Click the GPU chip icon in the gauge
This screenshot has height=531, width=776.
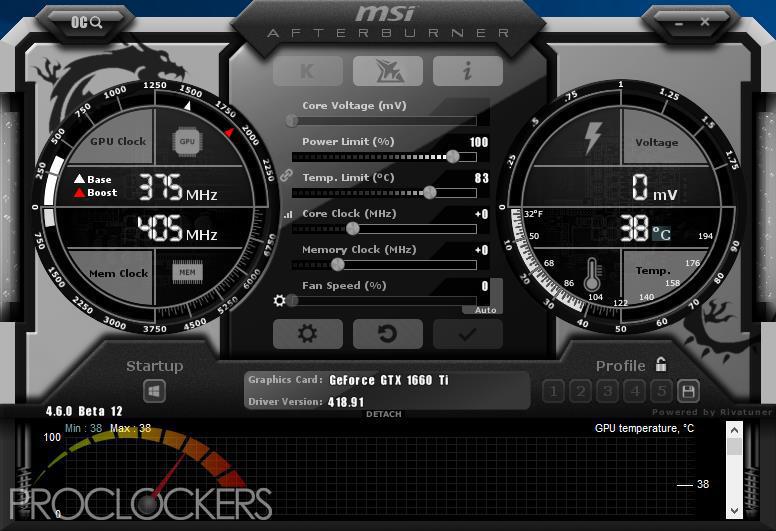187,142
